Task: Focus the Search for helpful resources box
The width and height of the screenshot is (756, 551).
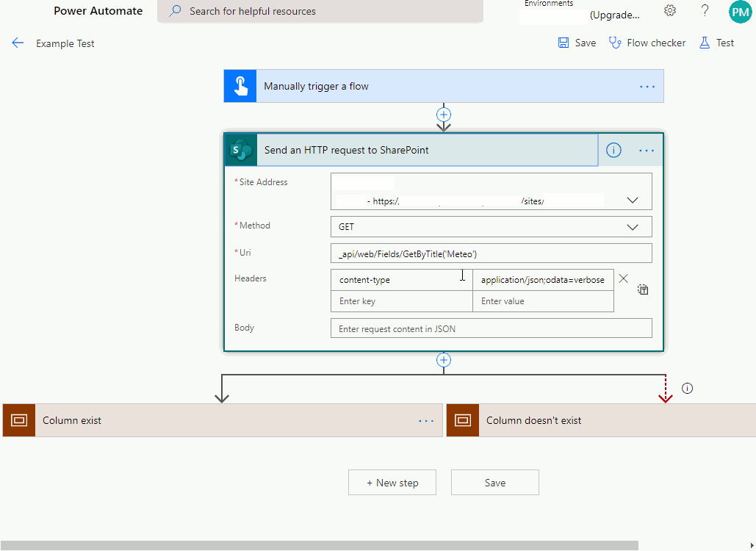Action: pyautogui.click(x=320, y=11)
